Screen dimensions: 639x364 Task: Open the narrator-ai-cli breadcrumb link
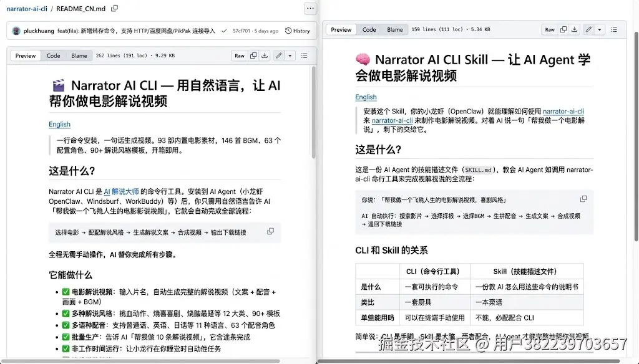(27, 9)
